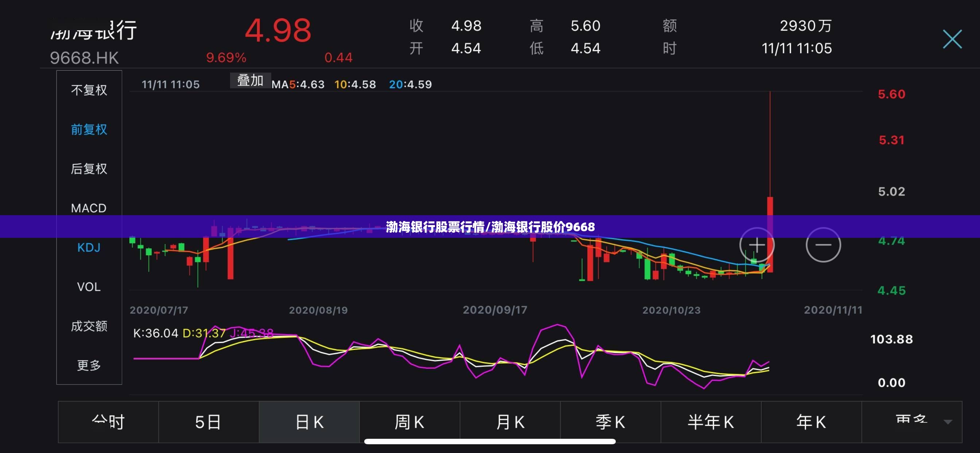Click the 2930万 turnover value
This screenshot has width=980, height=453.
806,26
